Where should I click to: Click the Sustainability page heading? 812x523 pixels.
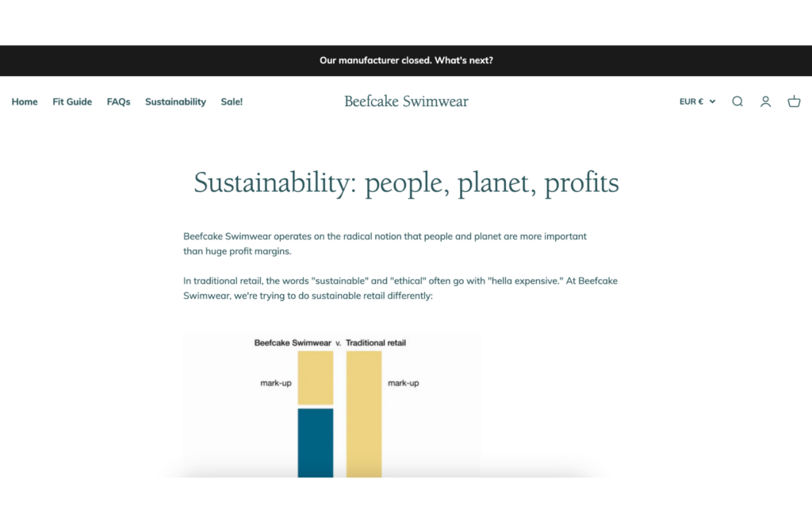[406, 183]
